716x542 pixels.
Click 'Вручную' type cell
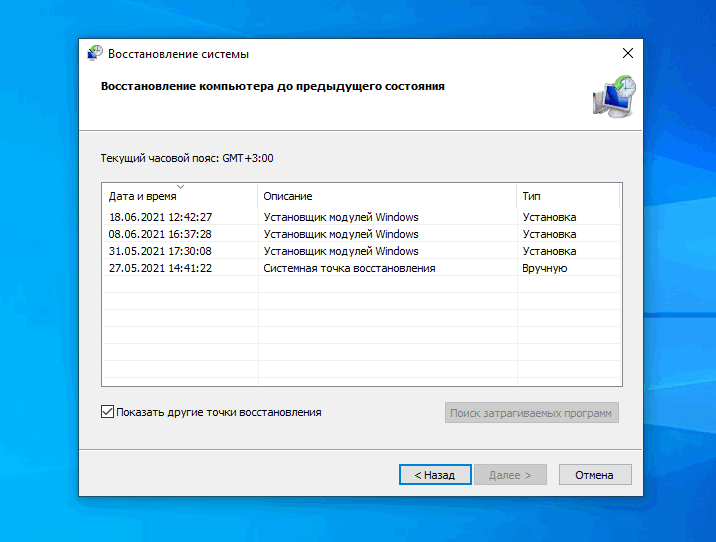pos(544,268)
